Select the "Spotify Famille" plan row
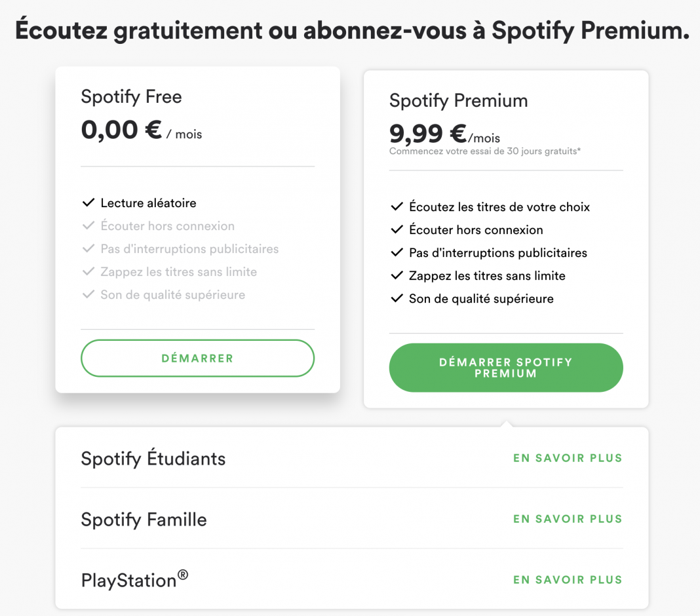Image resolution: width=700 pixels, height=616 pixels. coord(144,519)
